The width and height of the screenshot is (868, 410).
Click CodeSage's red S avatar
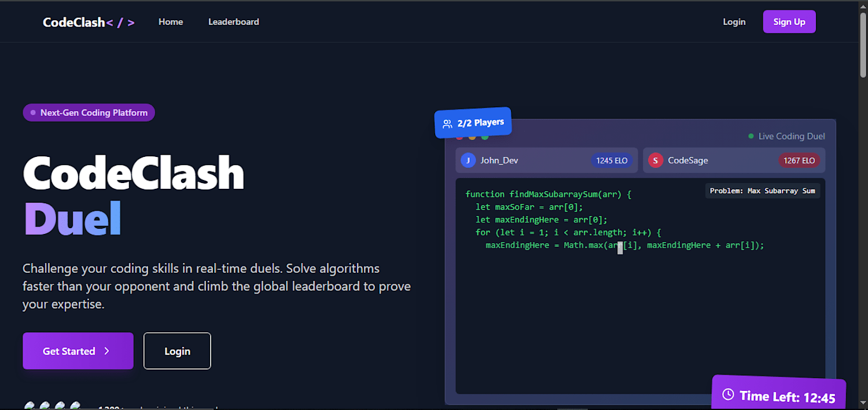point(655,160)
